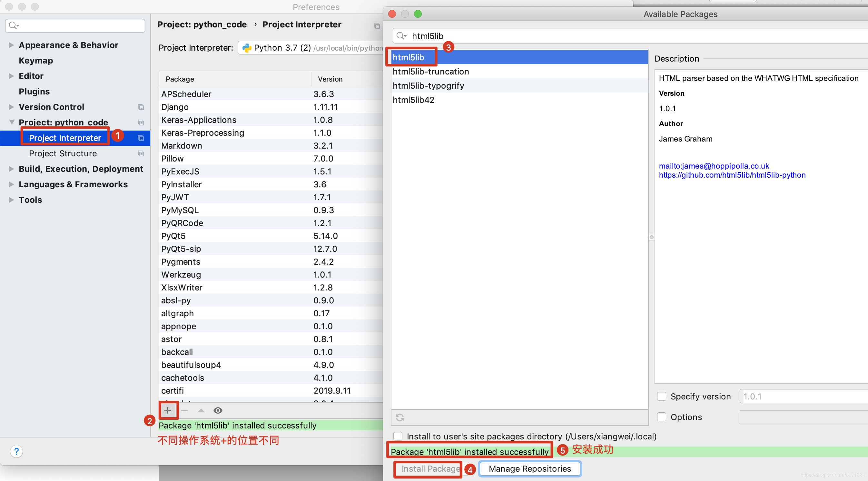Click the refresh icon in Available Packages
This screenshot has width=868, height=481.
click(400, 417)
